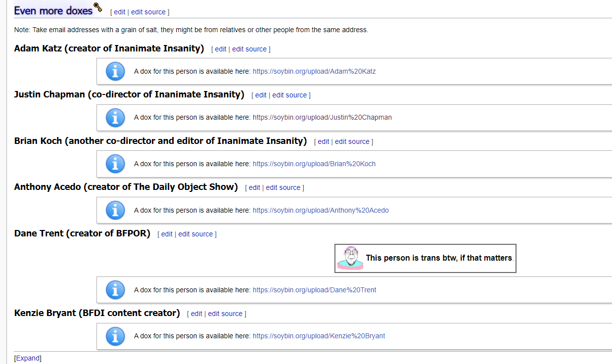
Task: Click the info icon under the BFDI content creator heading
Action: pyautogui.click(x=115, y=336)
